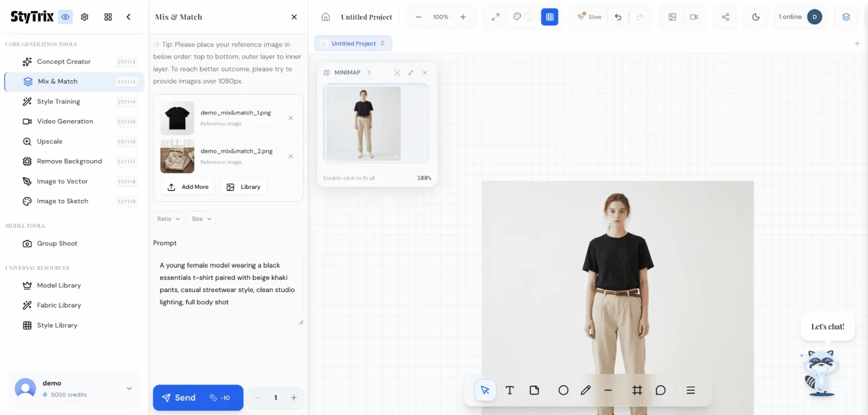
Task: Open the share icon in top bar
Action: coord(725,17)
